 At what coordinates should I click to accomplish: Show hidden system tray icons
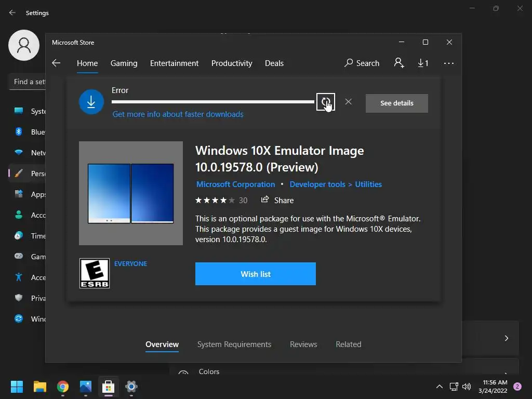click(x=440, y=387)
